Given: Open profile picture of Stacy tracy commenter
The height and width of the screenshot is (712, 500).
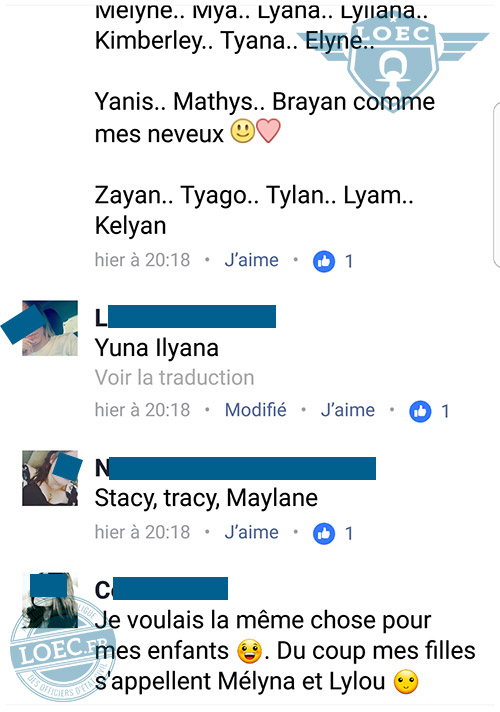Looking at the screenshot, I should [50, 478].
